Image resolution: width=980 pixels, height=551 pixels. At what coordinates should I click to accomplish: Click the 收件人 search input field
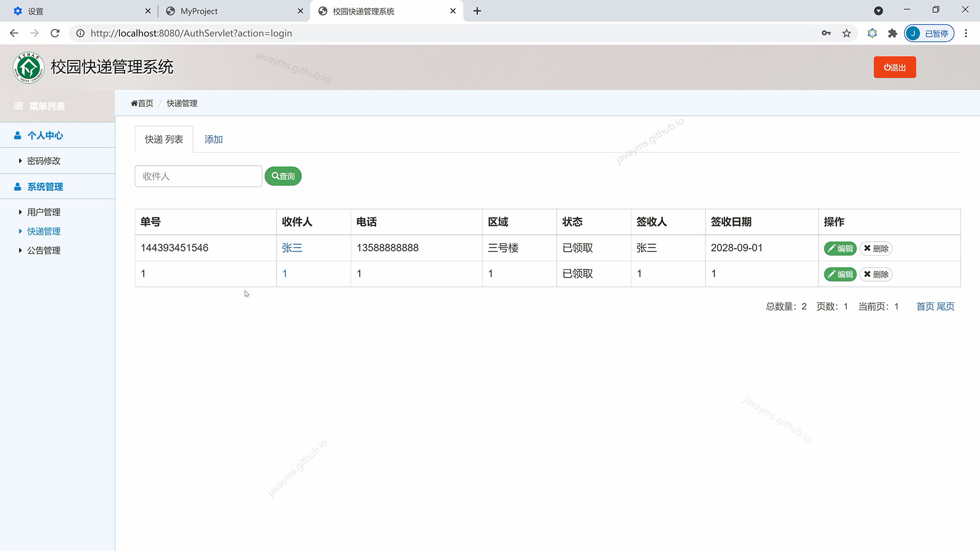[x=198, y=176]
